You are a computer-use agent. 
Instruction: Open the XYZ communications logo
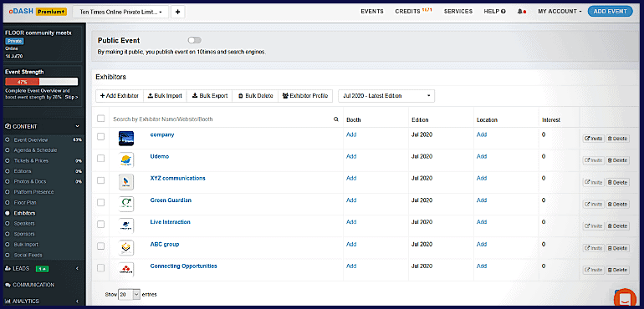(126, 182)
